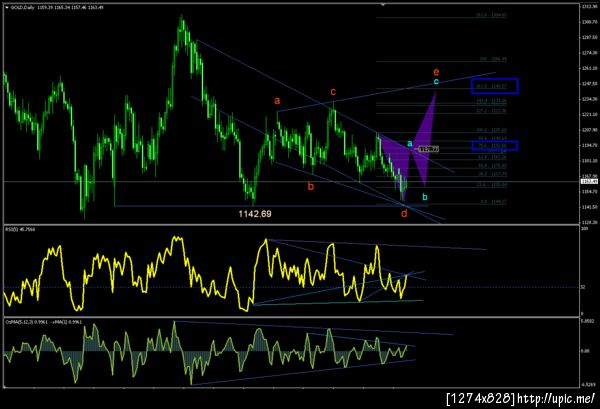The image size is (600, 409).
Task: Click the GOLD,Daily symbol title text
Action: click(22, 7)
